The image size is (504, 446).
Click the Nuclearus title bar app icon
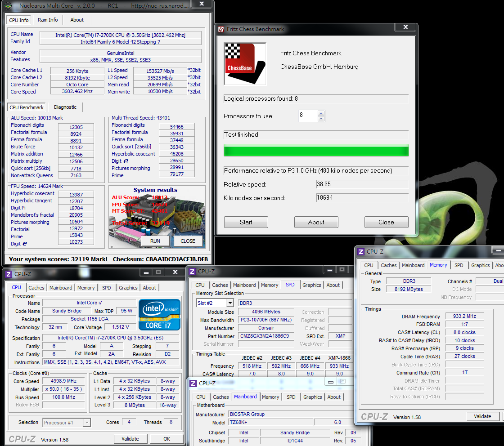coord(9,6)
